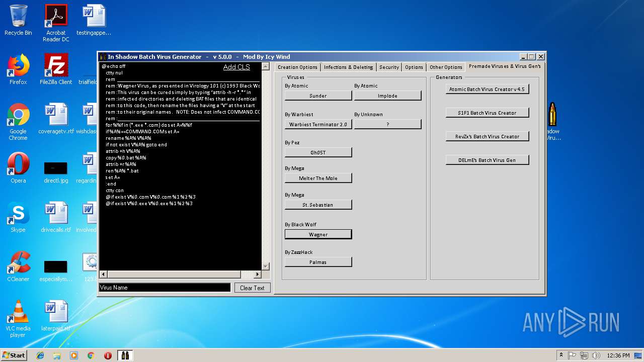Click the Implode virus button
644x362 pixels.
pyautogui.click(x=387, y=96)
